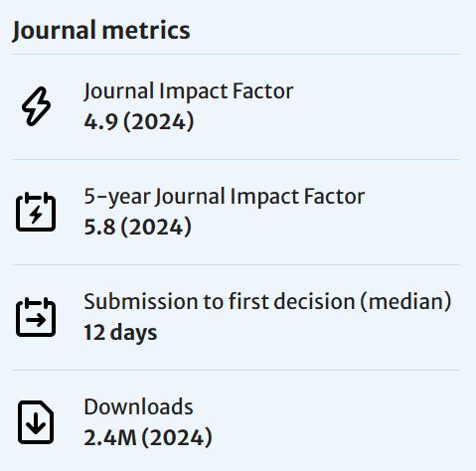This screenshot has width=476, height=471.
Task: Click the Downloads label
Action: pyautogui.click(x=138, y=407)
